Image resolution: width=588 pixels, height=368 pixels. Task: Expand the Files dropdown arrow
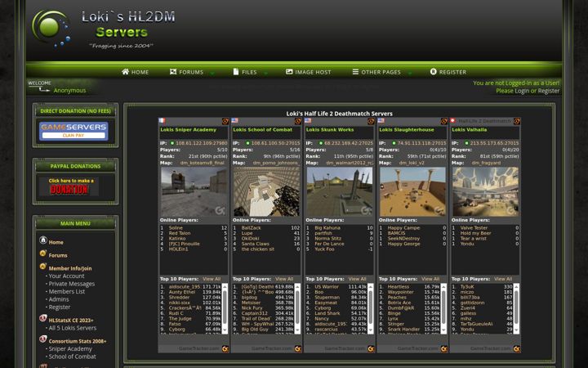point(266,74)
